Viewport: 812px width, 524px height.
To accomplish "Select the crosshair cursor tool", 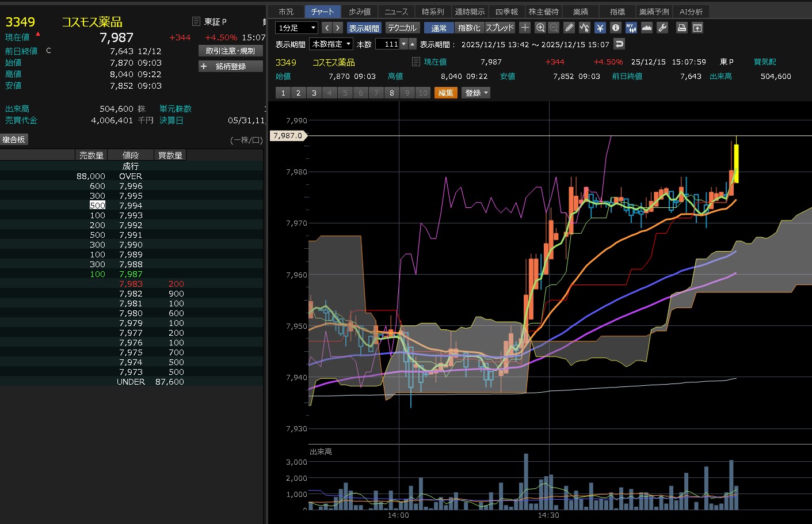I will tap(525, 28).
